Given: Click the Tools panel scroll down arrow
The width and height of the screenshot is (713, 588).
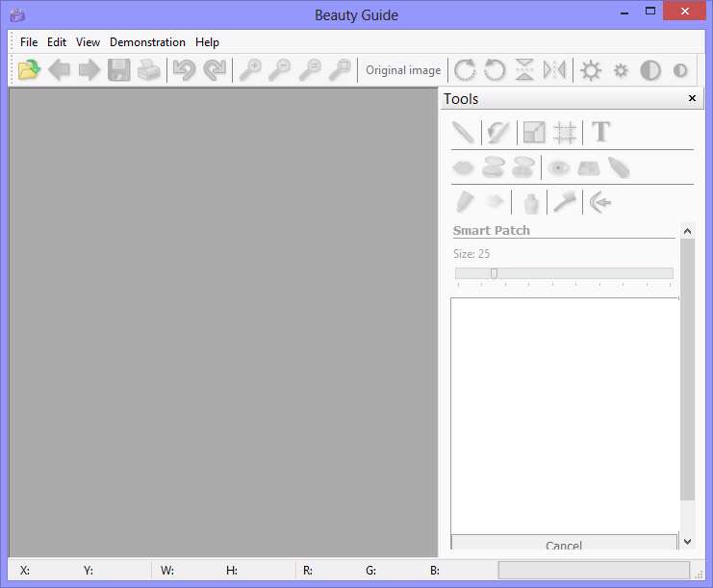Looking at the screenshot, I should coord(687,543).
